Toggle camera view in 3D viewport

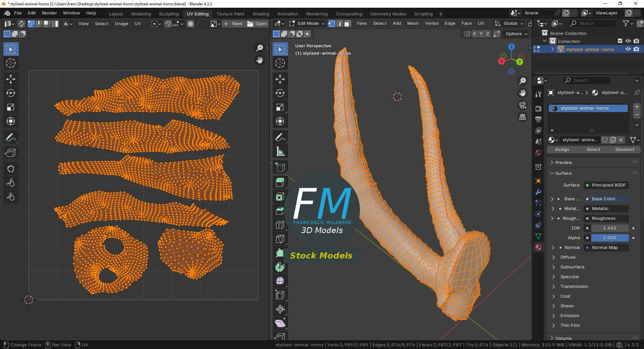(523, 105)
